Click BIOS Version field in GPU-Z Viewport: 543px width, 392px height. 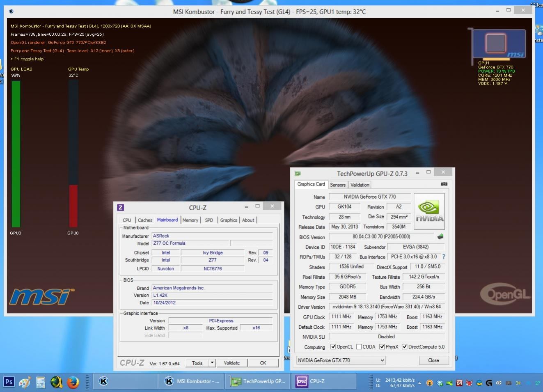point(381,236)
